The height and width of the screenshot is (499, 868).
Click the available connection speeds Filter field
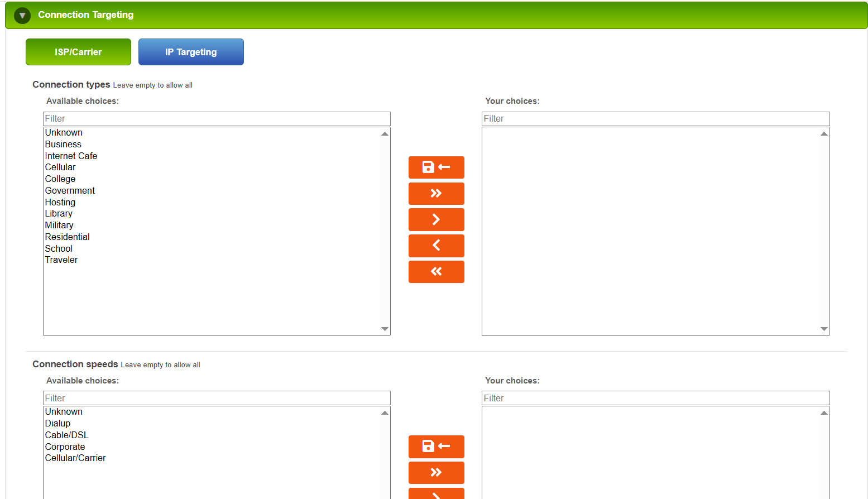(217, 398)
